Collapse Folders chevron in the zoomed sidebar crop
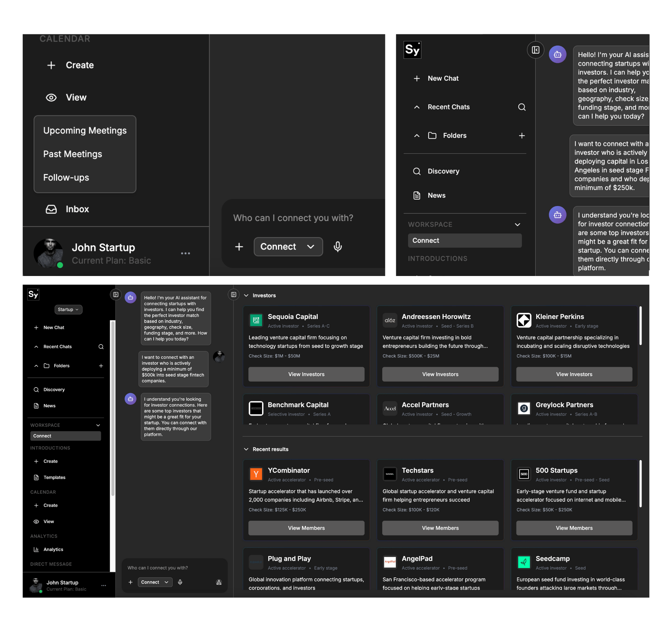Screen dimensions: 672x624 pyautogui.click(x=417, y=136)
